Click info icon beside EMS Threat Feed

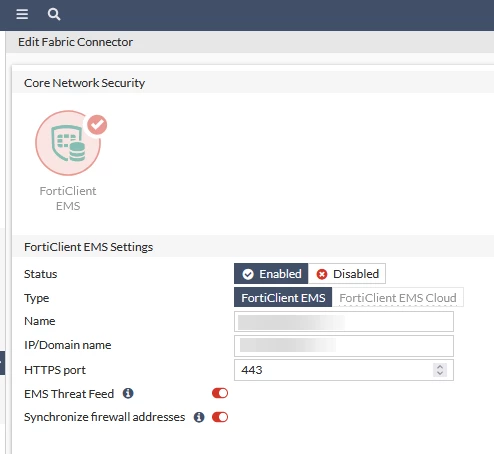tap(128, 393)
